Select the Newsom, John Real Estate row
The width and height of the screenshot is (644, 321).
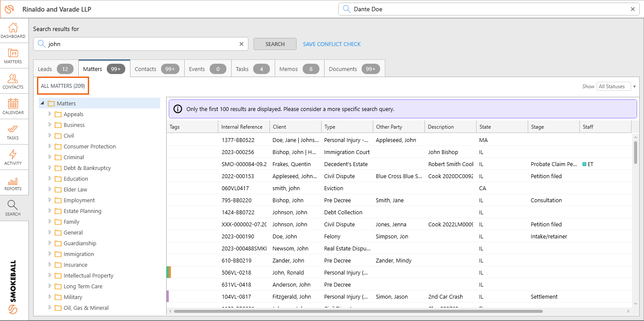(x=400, y=248)
